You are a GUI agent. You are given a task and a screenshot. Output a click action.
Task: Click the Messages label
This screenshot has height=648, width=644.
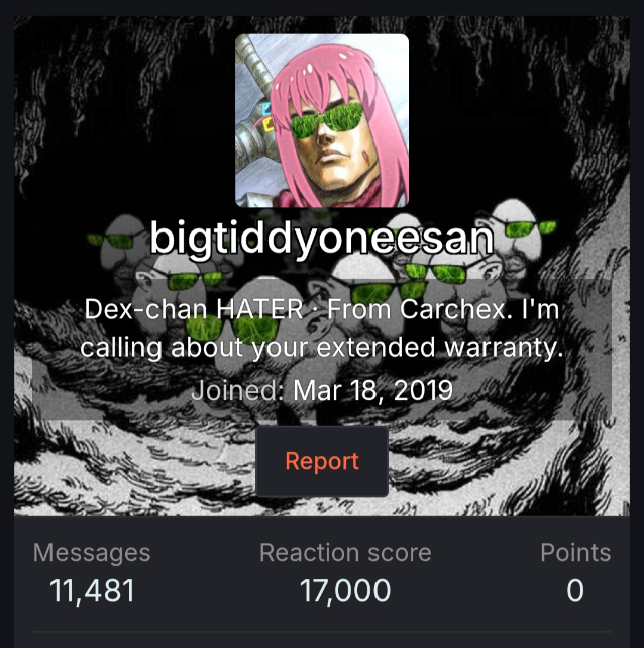[92, 553]
